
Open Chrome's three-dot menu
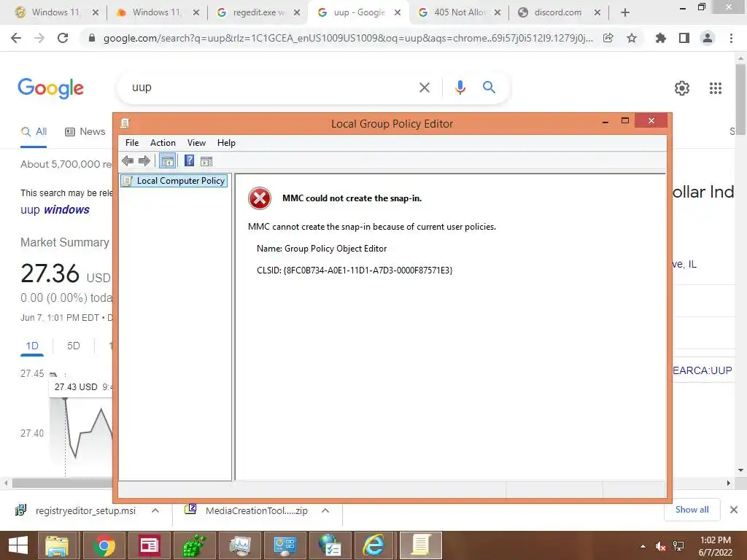click(x=731, y=38)
